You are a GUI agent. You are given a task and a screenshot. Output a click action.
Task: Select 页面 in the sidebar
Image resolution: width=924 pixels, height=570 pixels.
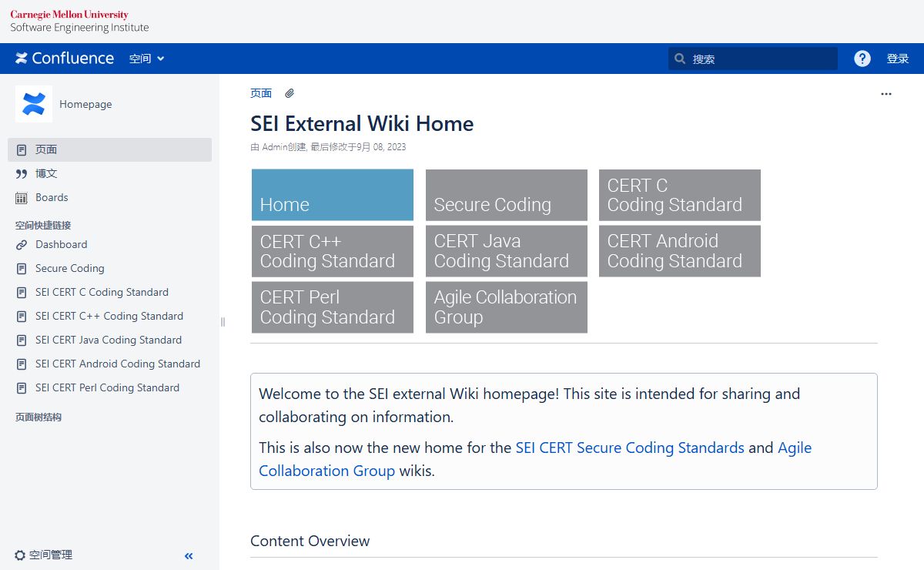[x=109, y=149]
